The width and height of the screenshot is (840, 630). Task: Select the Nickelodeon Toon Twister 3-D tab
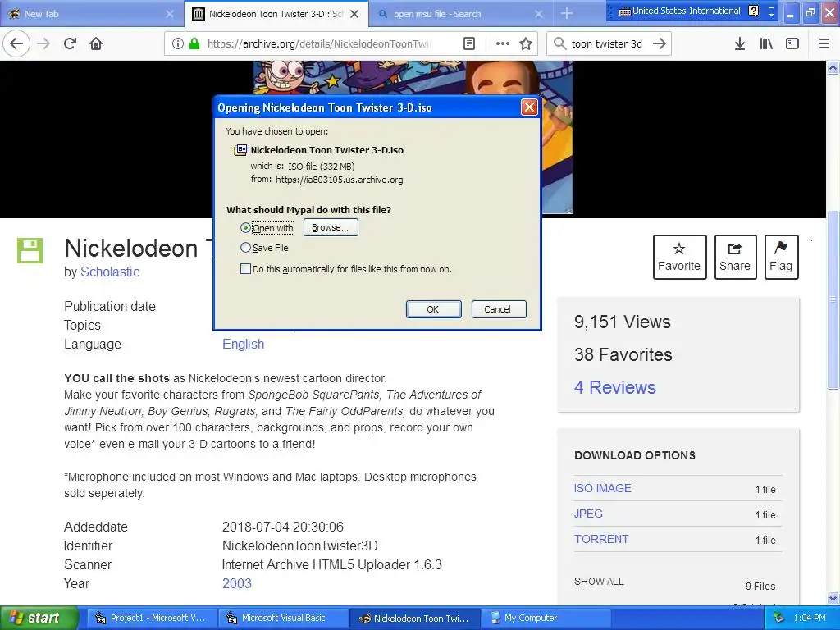coord(276,14)
